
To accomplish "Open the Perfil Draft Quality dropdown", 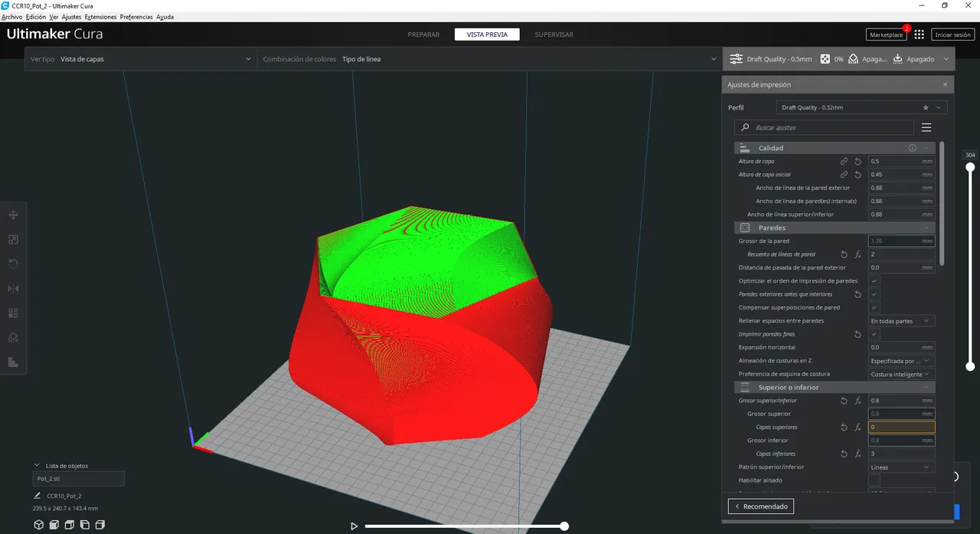I will pos(861,108).
